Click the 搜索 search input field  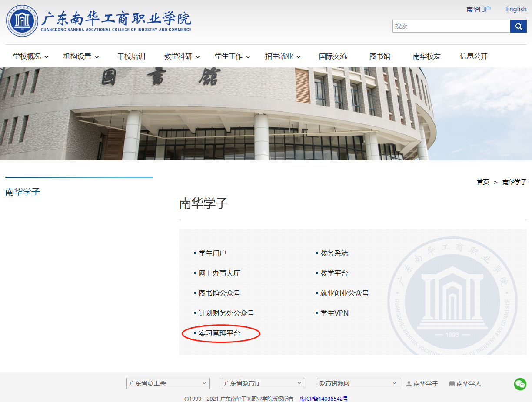pos(451,26)
